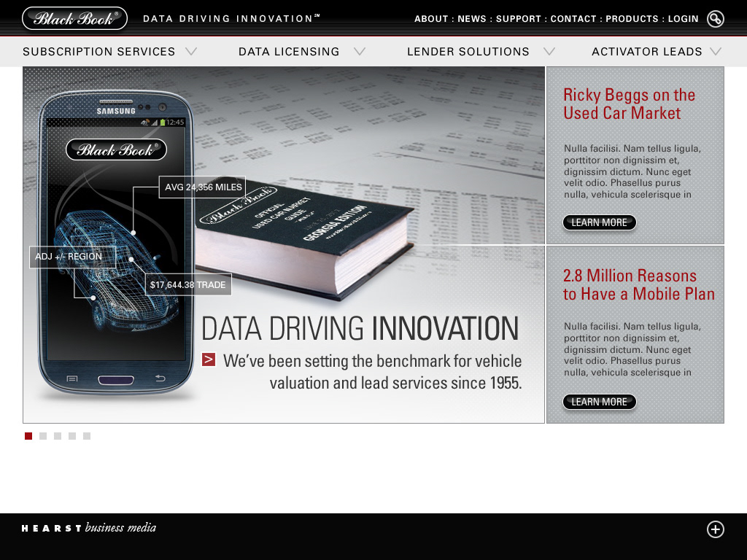
Task: Open Lender Solutions menu label
Action: coord(468,52)
